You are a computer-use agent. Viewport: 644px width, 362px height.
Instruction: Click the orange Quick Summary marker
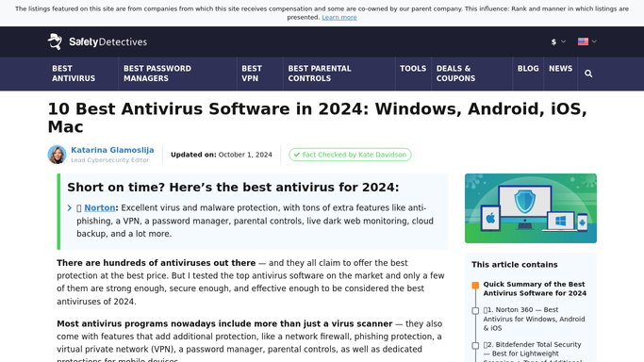(475, 286)
